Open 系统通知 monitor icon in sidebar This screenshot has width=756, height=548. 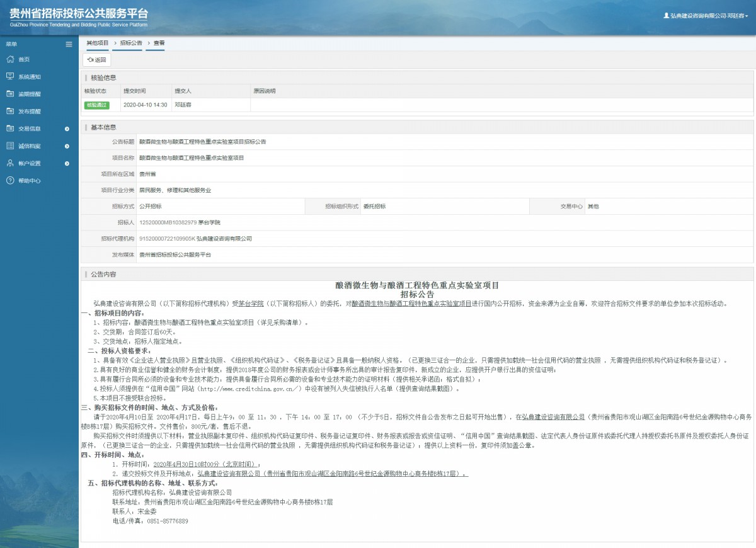click(9, 76)
